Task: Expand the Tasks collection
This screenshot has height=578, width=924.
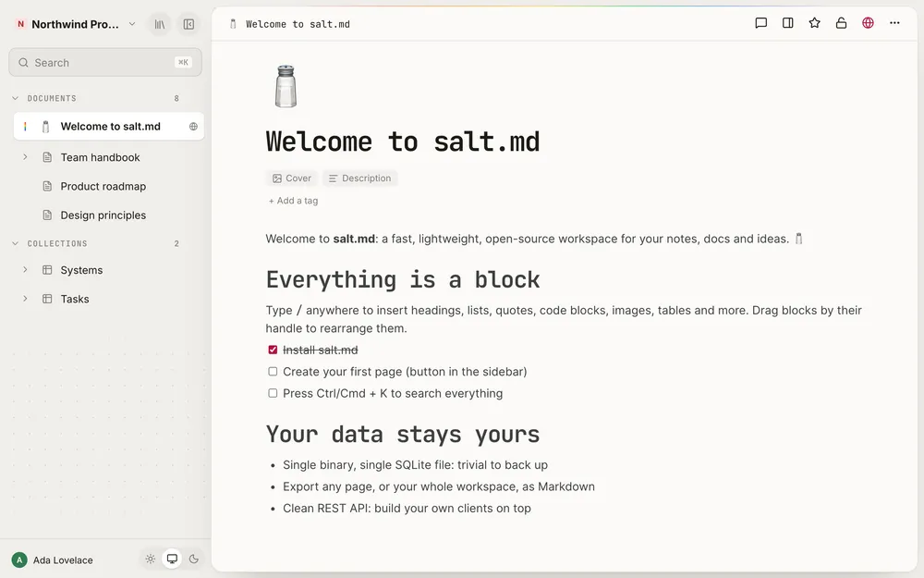Action: 25,299
